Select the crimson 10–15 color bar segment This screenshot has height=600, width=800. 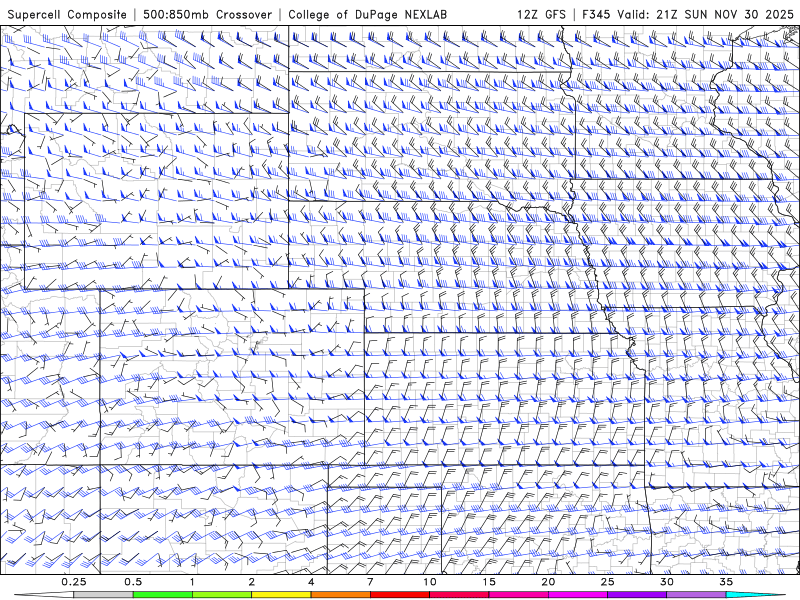click(x=459, y=595)
